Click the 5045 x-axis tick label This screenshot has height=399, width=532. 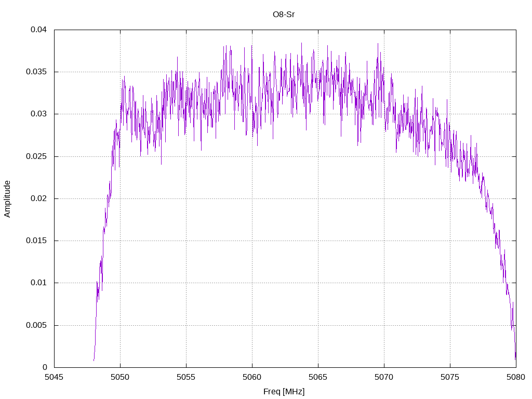[54, 377]
